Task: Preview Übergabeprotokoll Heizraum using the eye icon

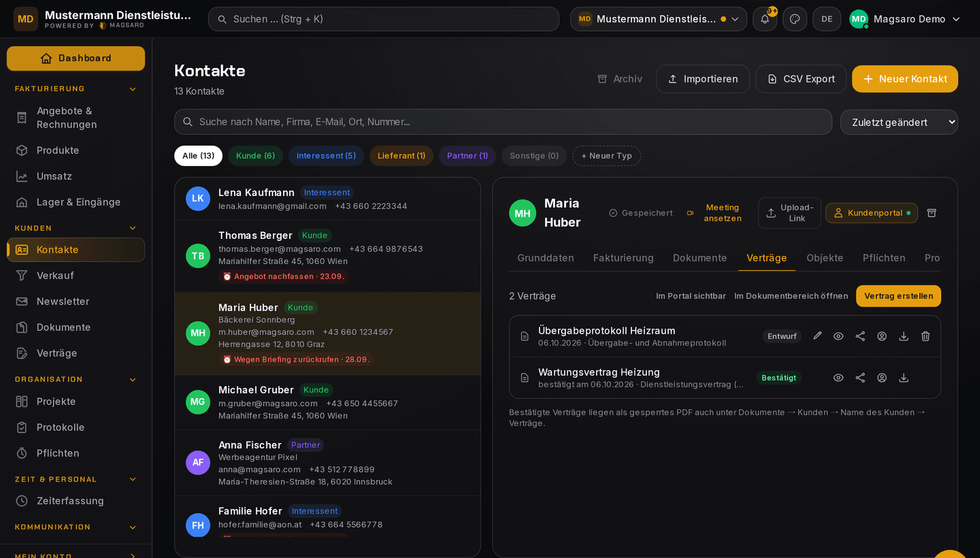Action: tap(839, 336)
